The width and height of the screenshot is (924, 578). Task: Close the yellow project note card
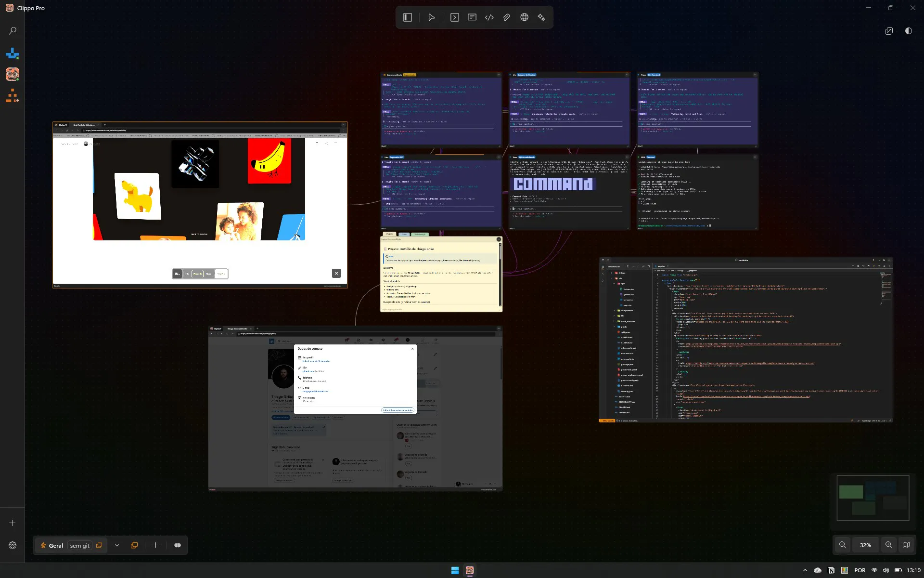[499, 239]
